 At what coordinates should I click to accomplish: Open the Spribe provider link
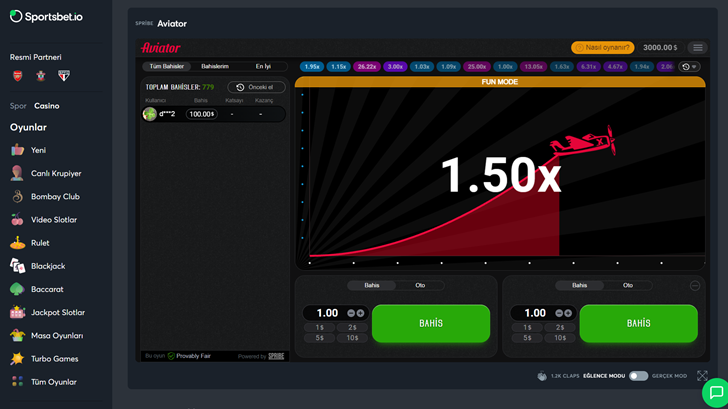pyautogui.click(x=276, y=356)
